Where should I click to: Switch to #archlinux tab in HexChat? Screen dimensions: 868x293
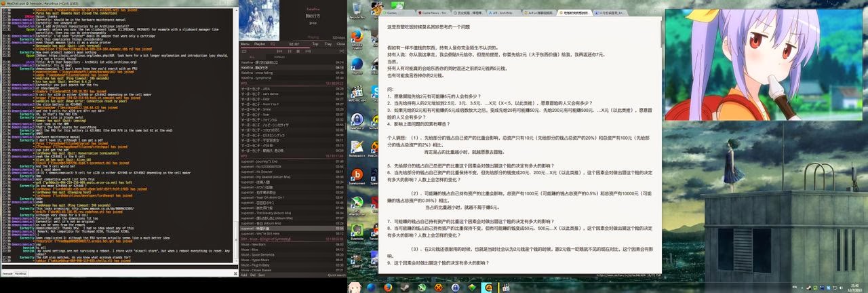pyautogui.click(x=22, y=273)
